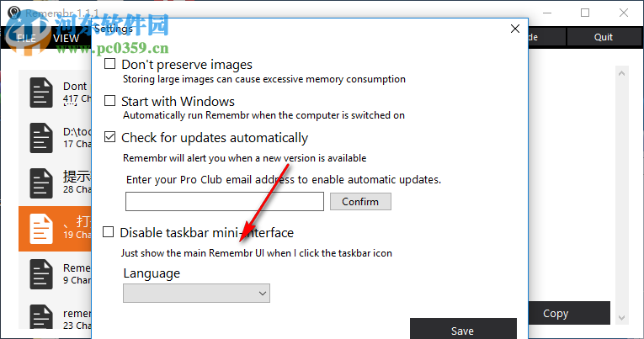Close the Settings dialog with the X
Viewport: 644px width, 339px height.
point(515,29)
